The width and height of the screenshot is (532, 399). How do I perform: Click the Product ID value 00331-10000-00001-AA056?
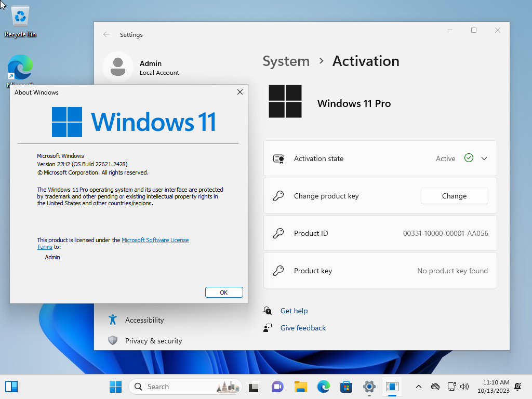[445, 233]
